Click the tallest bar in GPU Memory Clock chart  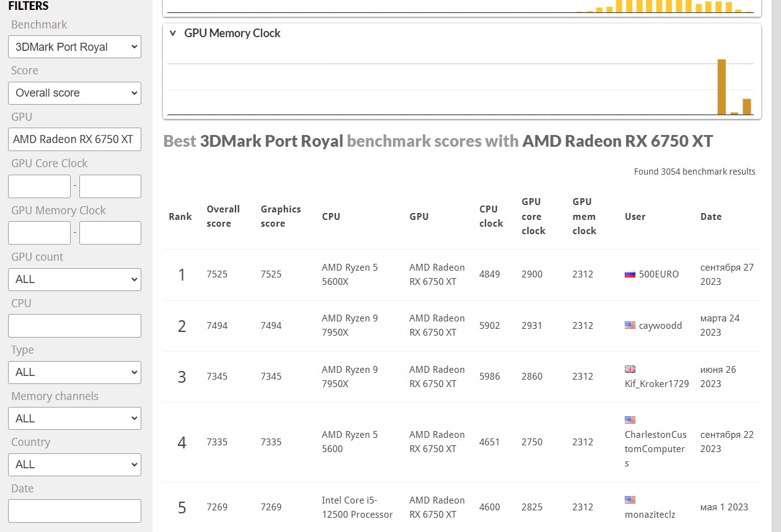coord(721,87)
